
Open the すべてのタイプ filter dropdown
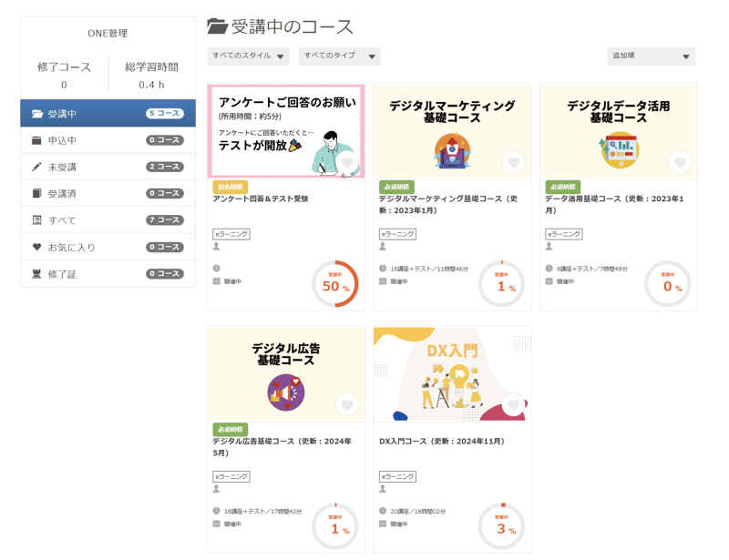point(339,56)
